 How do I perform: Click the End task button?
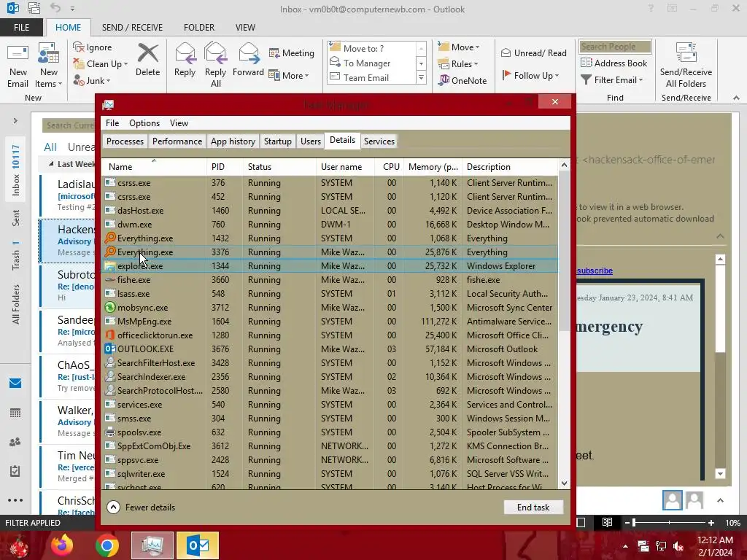[533, 507]
